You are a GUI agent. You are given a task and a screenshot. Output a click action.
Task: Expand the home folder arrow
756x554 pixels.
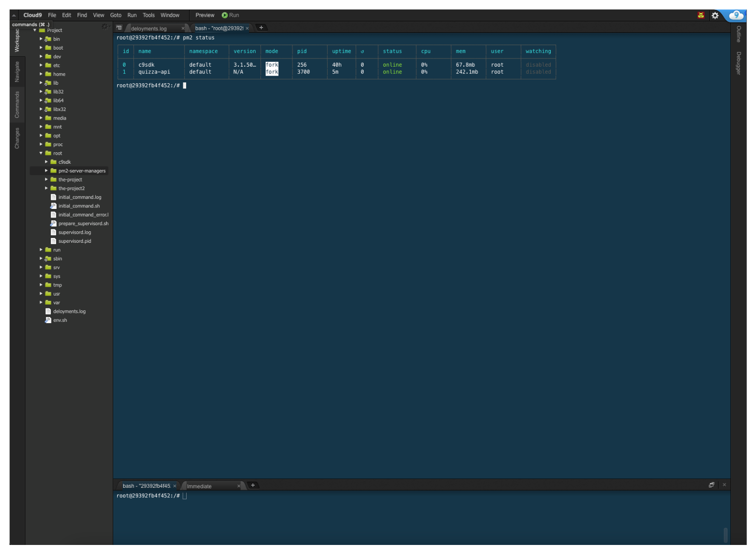41,74
